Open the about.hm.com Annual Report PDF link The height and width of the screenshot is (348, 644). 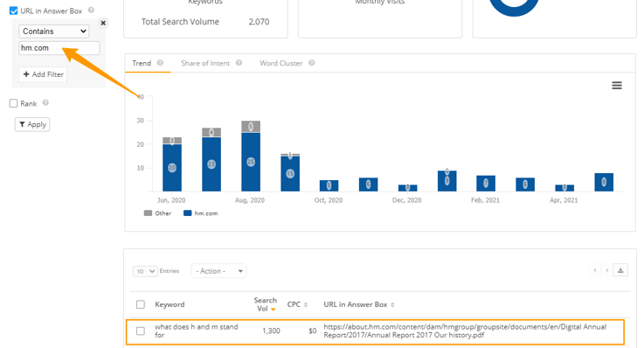point(465,331)
